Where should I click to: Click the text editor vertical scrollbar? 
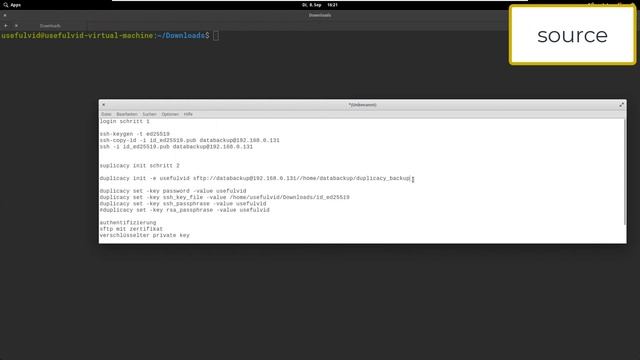coord(625,171)
